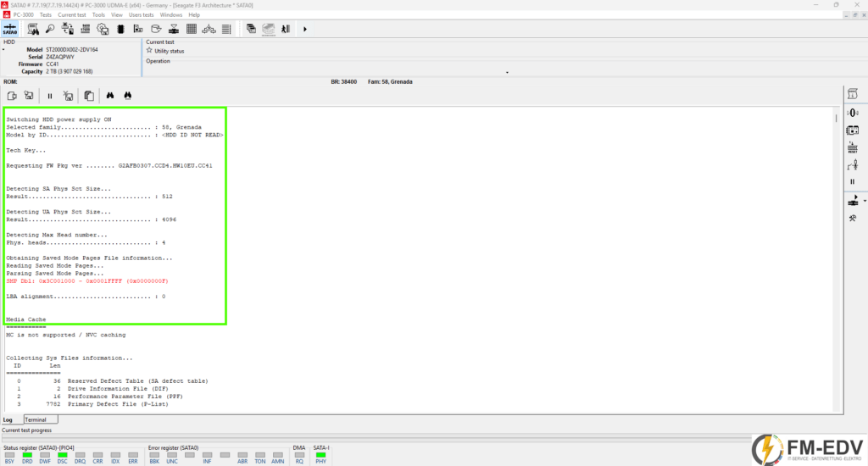868x466 pixels.
Task: Click the second binoculars find-next icon
Action: click(x=128, y=96)
